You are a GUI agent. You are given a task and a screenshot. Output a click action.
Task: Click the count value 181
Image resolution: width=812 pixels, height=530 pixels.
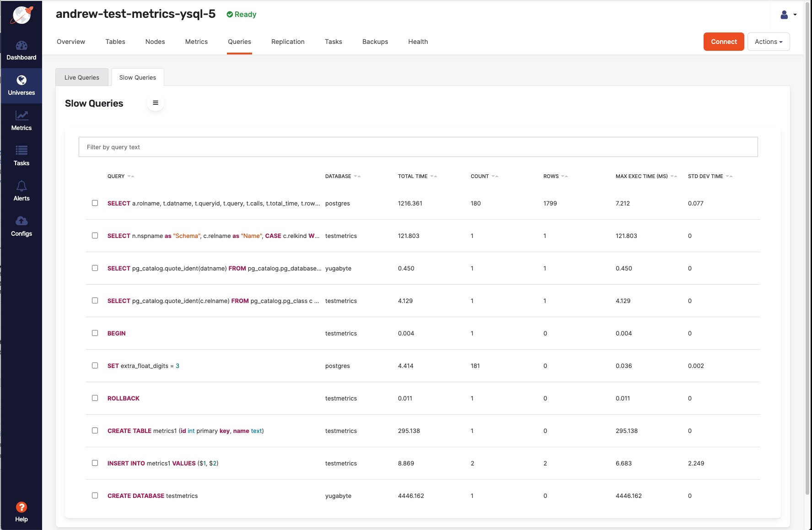tap(475, 366)
